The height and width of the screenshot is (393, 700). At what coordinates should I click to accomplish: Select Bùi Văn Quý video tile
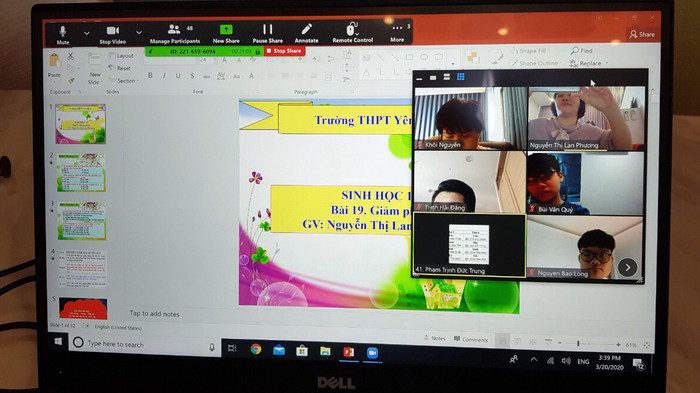pos(586,183)
